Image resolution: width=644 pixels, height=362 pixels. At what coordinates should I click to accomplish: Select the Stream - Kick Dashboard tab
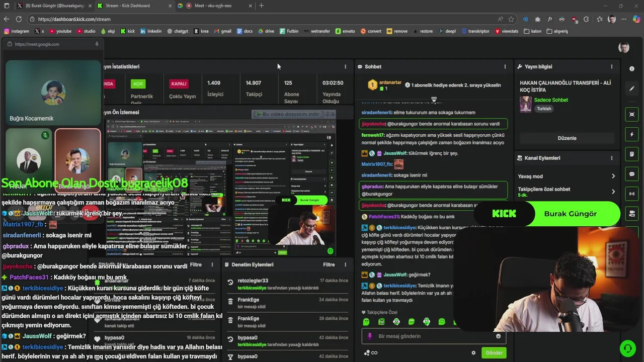coord(133,6)
